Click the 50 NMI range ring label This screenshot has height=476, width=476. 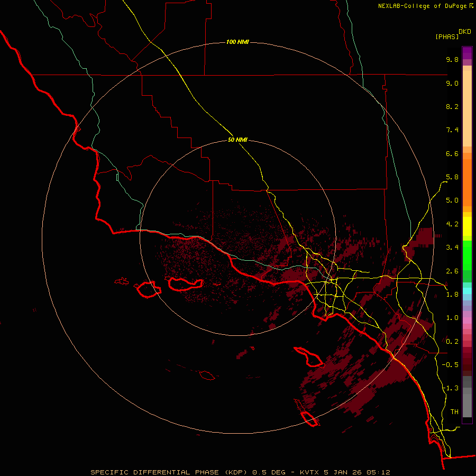(237, 140)
